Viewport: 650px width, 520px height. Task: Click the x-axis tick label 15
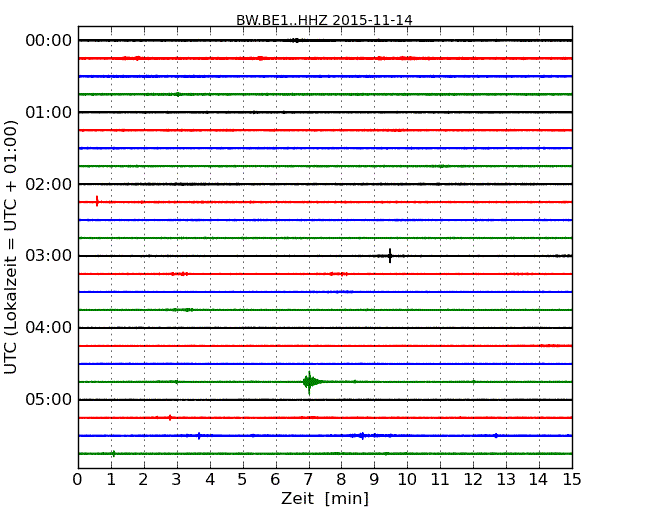(572, 480)
